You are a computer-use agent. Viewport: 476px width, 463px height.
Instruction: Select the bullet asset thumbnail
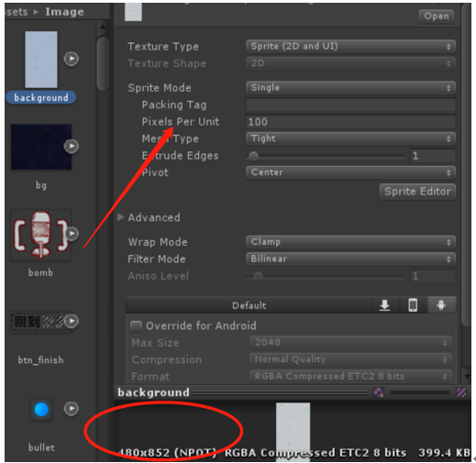(x=41, y=410)
